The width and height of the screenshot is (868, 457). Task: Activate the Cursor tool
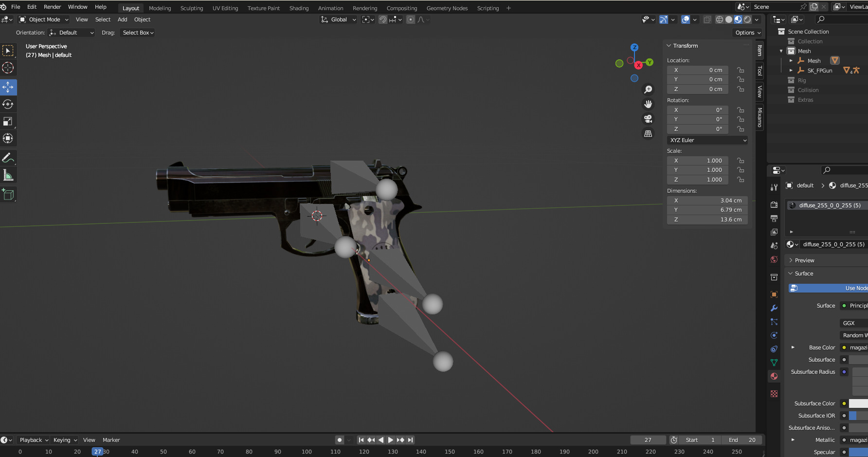pyautogui.click(x=8, y=68)
